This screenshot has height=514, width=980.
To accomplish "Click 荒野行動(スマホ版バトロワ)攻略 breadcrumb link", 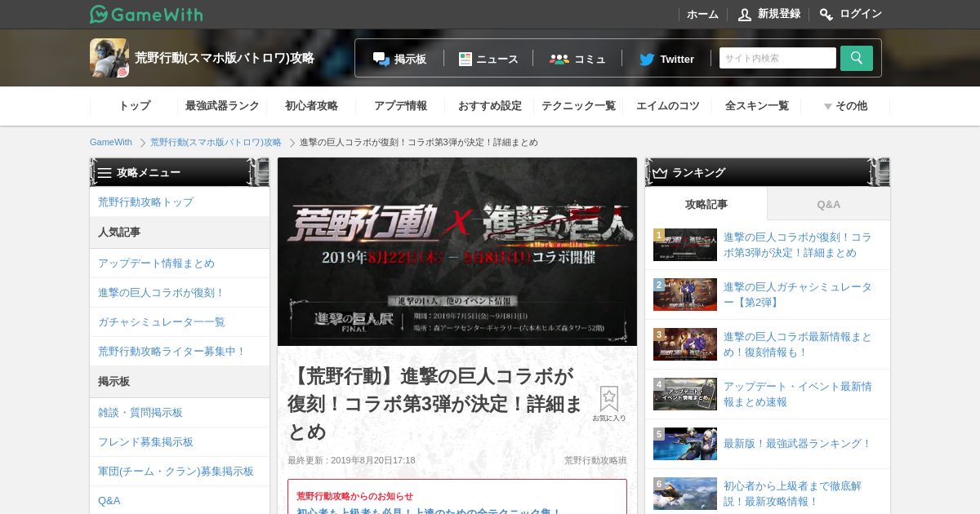I will pyautogui.click(x=216, y=142).
